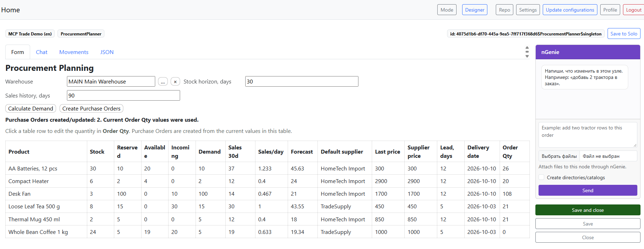
Task: Switch to the Form tab
Action: point(18,52)
